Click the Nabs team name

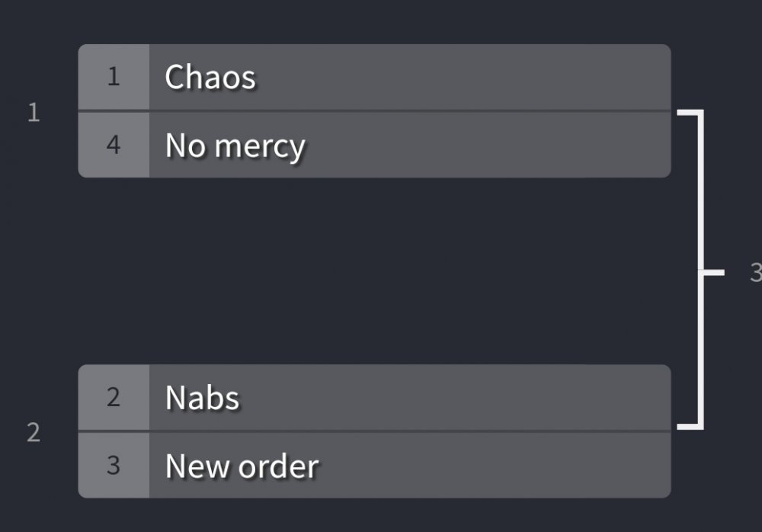pyautogui.click(x=202, y=397)
